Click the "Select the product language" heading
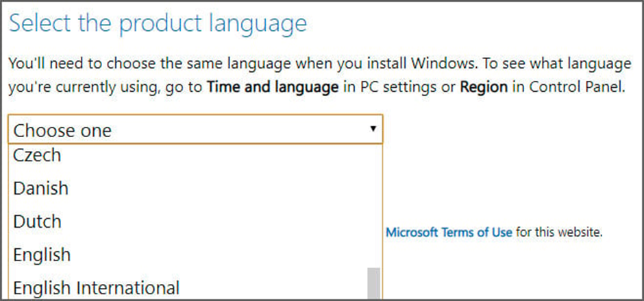This screenshot has height=301, width=644. [158, 24]
